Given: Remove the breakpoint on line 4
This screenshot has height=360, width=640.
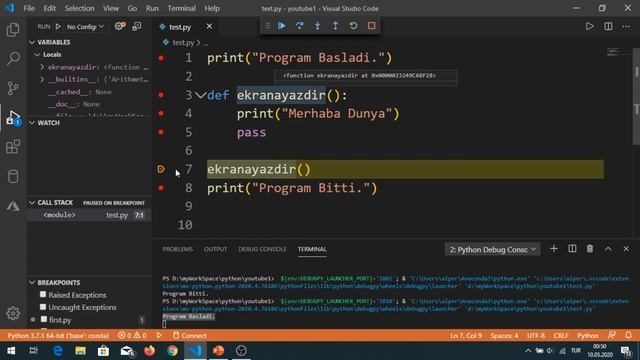Looking at the screenshot, I should pos(161,113).
